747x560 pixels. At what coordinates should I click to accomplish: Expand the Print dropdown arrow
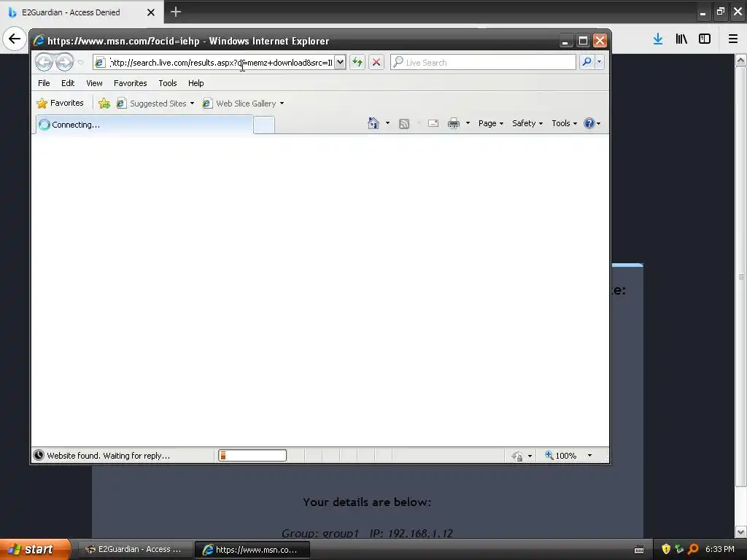pyautogui.click(x=468, y=123)
